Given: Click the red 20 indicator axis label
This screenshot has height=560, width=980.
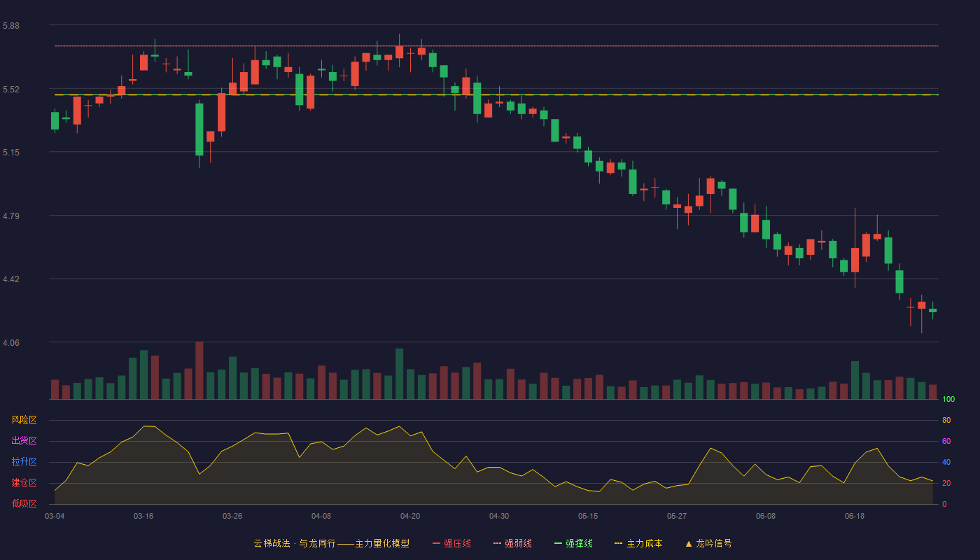Looking at the screenshot, I should (x=946, y=483).
